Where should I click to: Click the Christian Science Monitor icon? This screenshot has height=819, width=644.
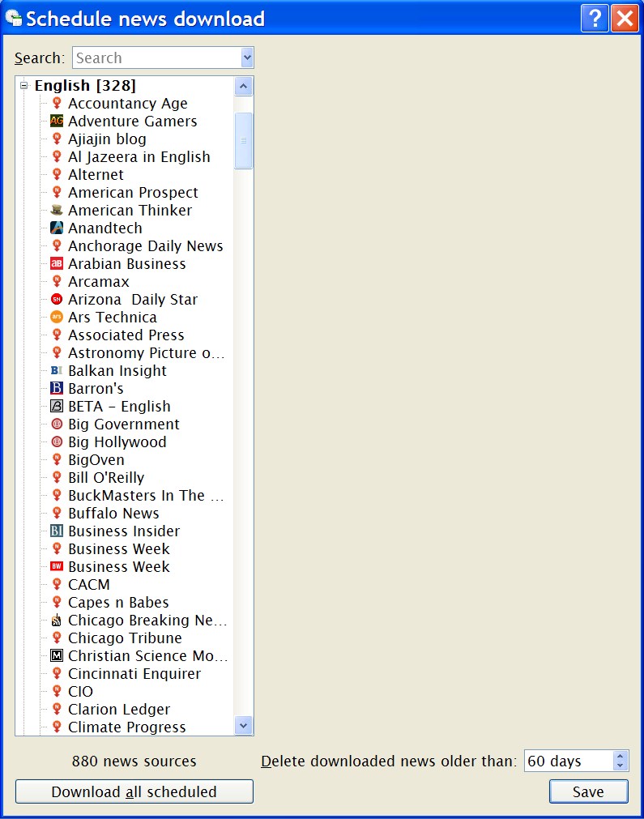[57, 655]
